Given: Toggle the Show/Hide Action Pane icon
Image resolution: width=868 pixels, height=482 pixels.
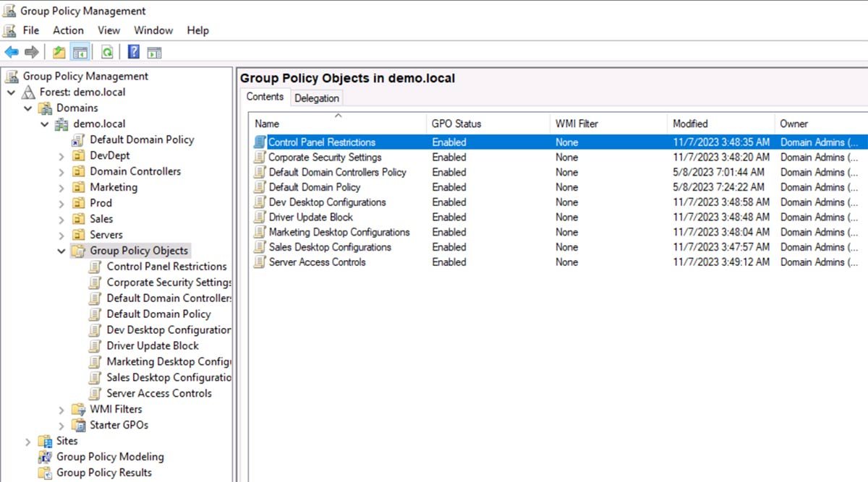Looking at the screenshot, I should pos(154,52).
